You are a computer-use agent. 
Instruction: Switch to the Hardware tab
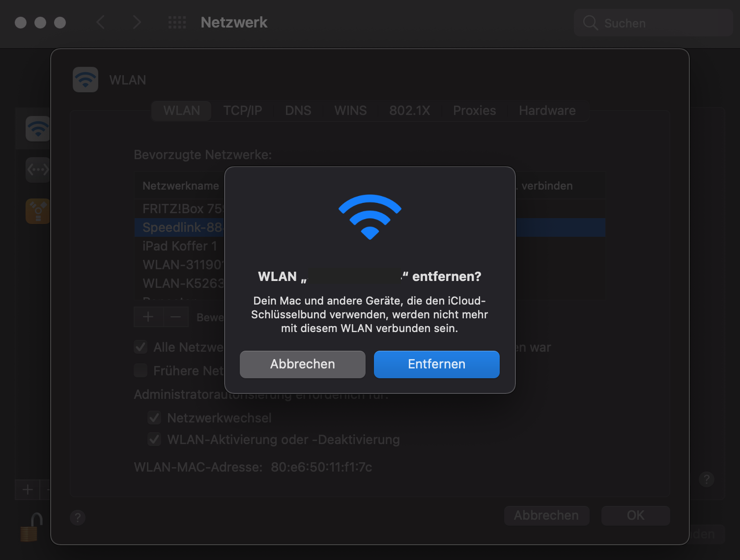point(547,111)
